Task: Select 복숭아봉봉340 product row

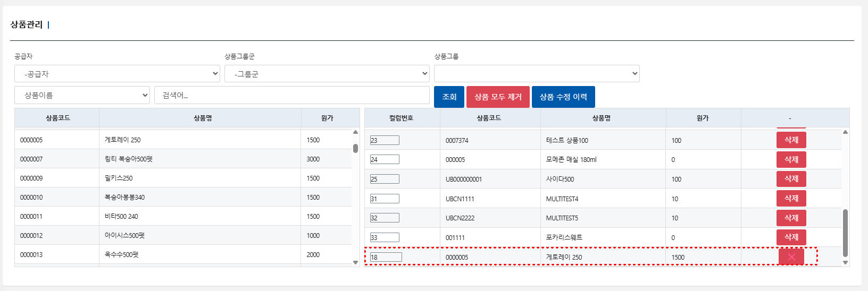Action: 183,197
